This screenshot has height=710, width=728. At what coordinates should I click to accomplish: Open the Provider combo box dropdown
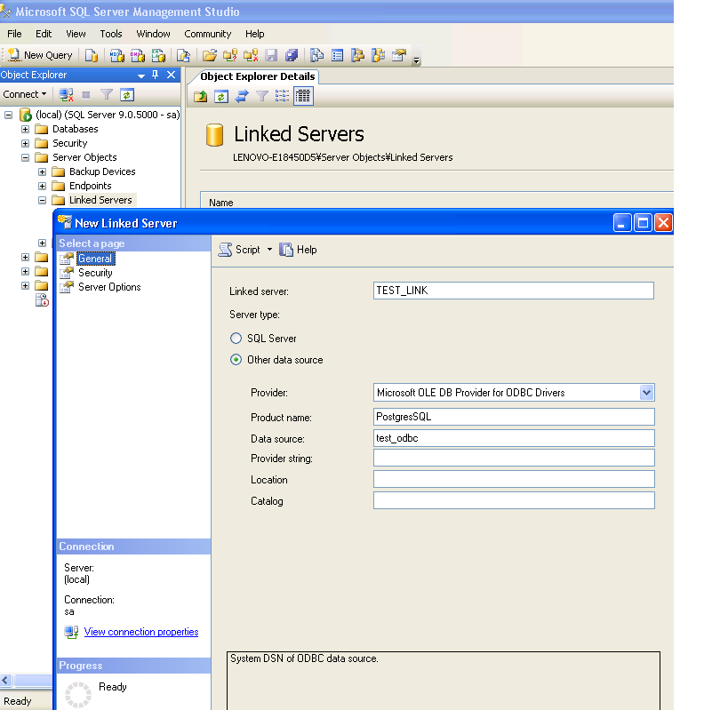click(x=646, y=393)
